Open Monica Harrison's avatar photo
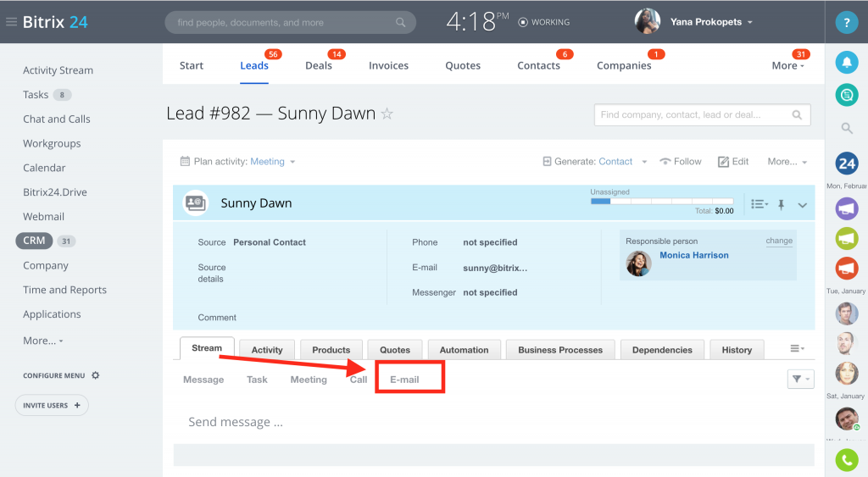This screenshot has height=477, width=868. point(638,263)
